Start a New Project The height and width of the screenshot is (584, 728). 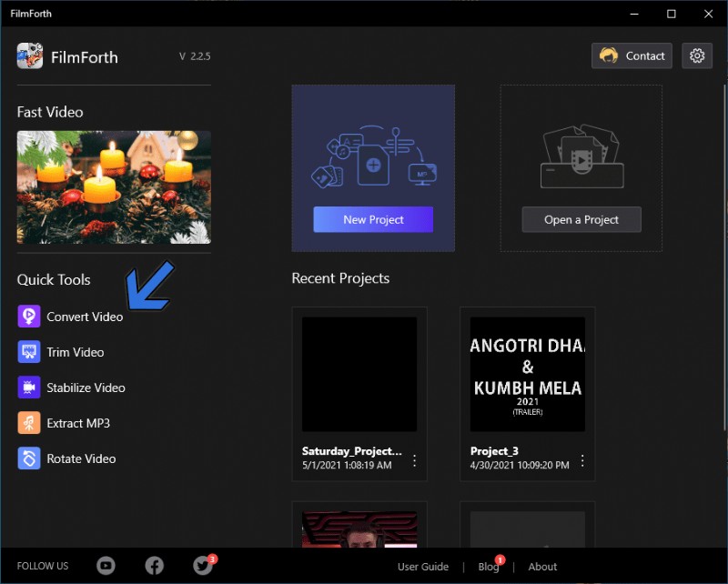coord(372,219)
